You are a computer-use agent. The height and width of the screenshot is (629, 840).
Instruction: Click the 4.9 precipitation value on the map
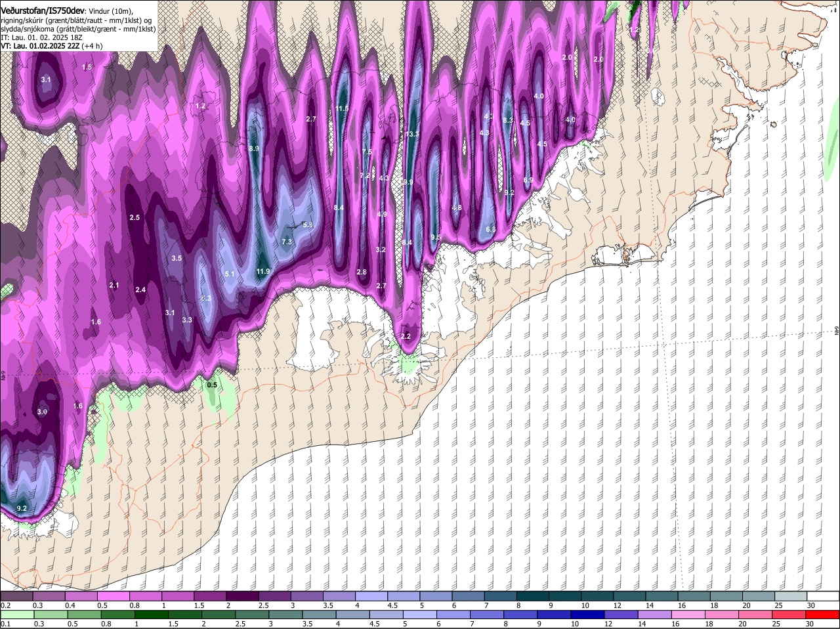[382, 214]
